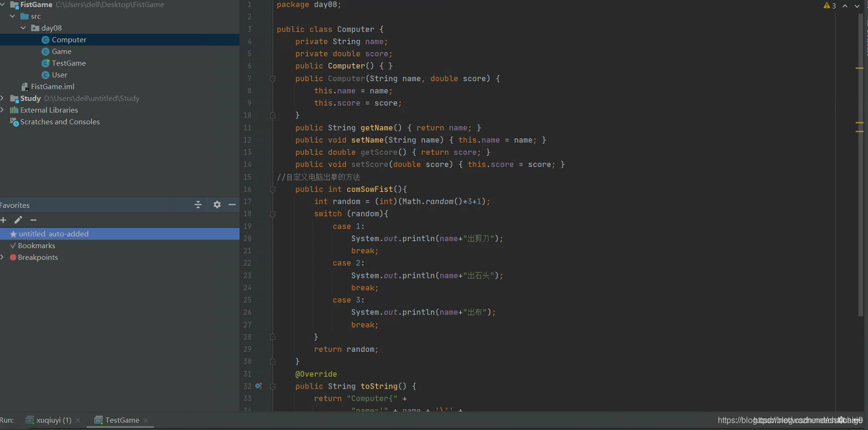
Task: Close the TestGame run tab
Action: click(x=146, y=420)
